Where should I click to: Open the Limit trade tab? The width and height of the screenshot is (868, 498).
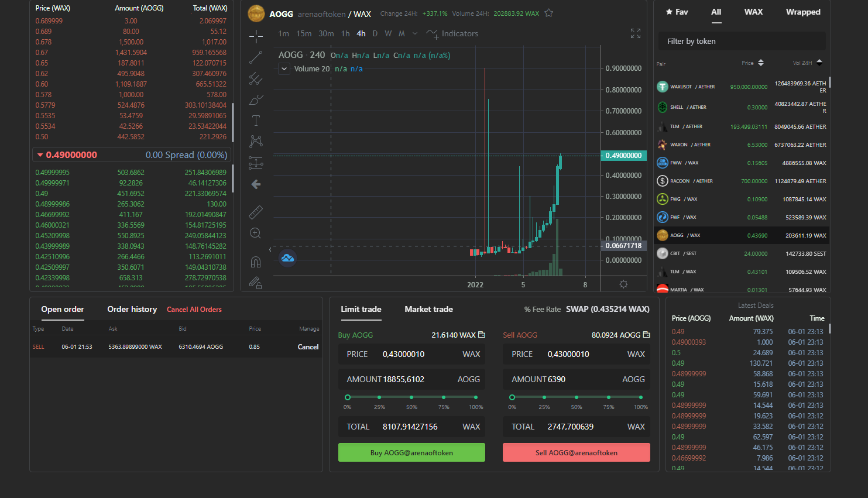[361, 309]
